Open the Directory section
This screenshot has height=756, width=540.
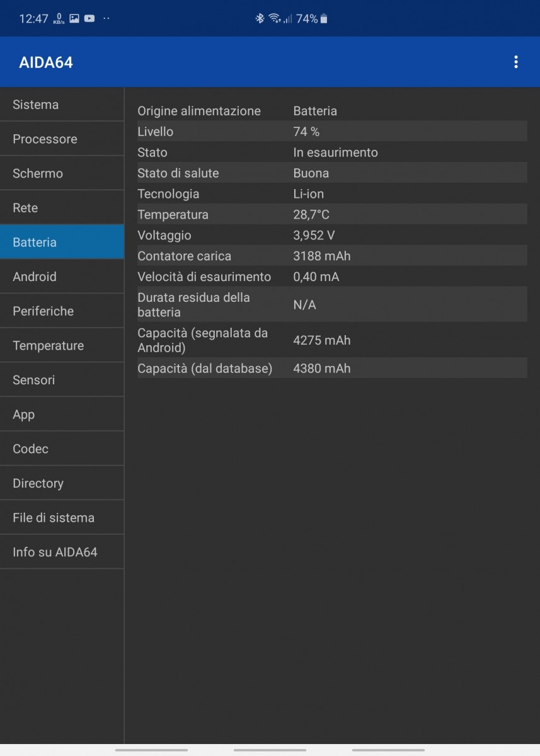tap(62, 483)
